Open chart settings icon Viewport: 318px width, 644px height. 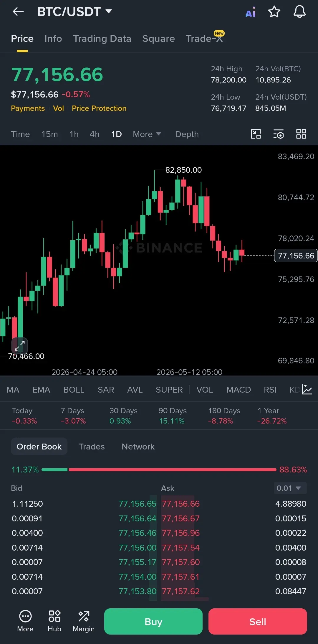(x=279, y=134)
